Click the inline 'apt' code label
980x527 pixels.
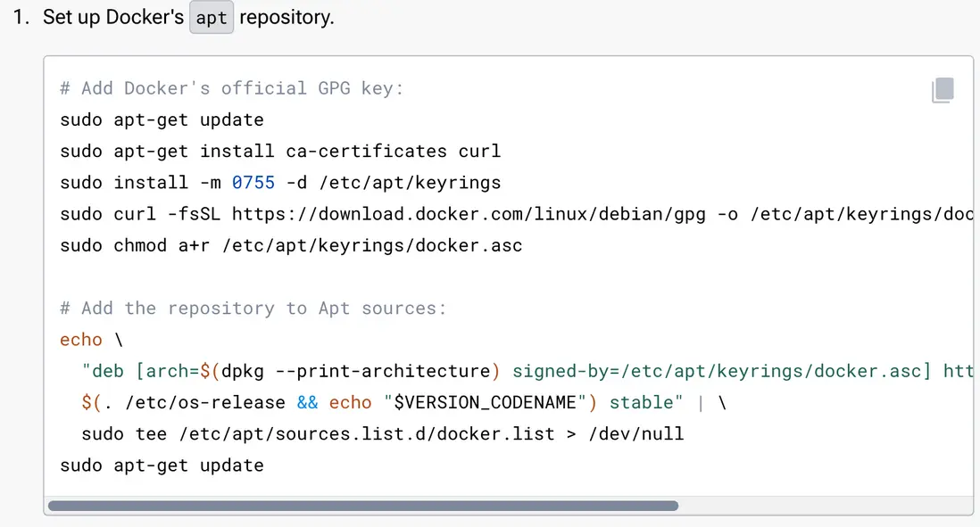(212, 18)
